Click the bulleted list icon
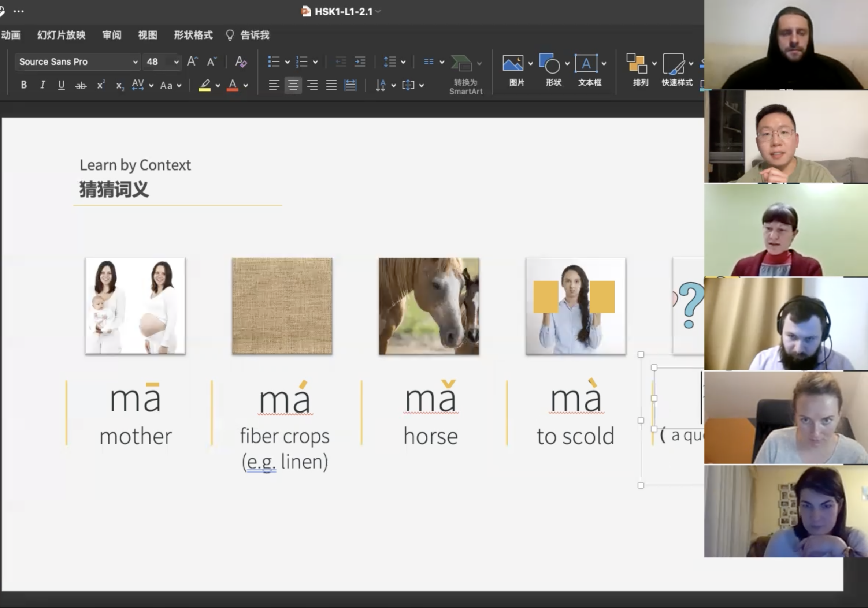 [x=273, y=61]
